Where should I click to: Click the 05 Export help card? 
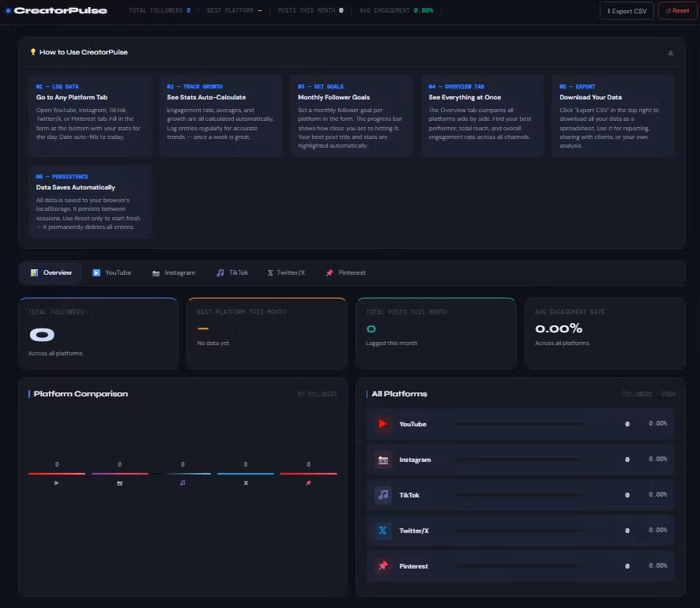point(613,116)
